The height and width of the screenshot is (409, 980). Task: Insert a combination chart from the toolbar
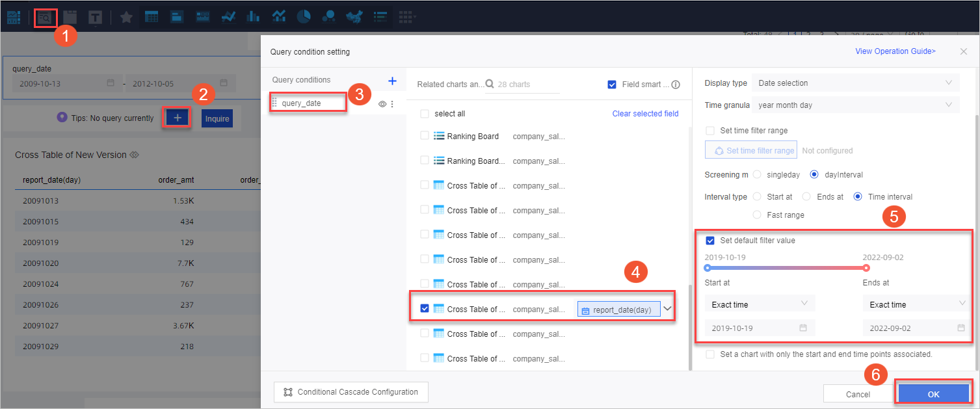click(x=279, y=18)
